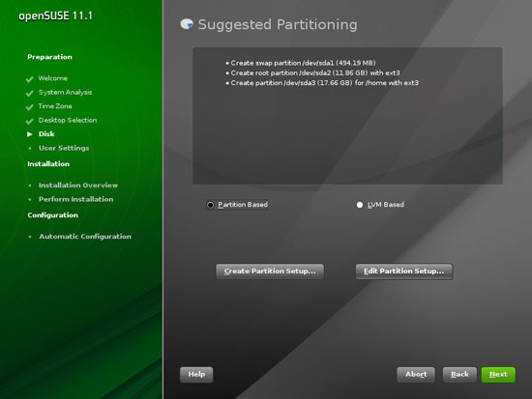Click the Welcome step label
532x399 pixels.
53,78
